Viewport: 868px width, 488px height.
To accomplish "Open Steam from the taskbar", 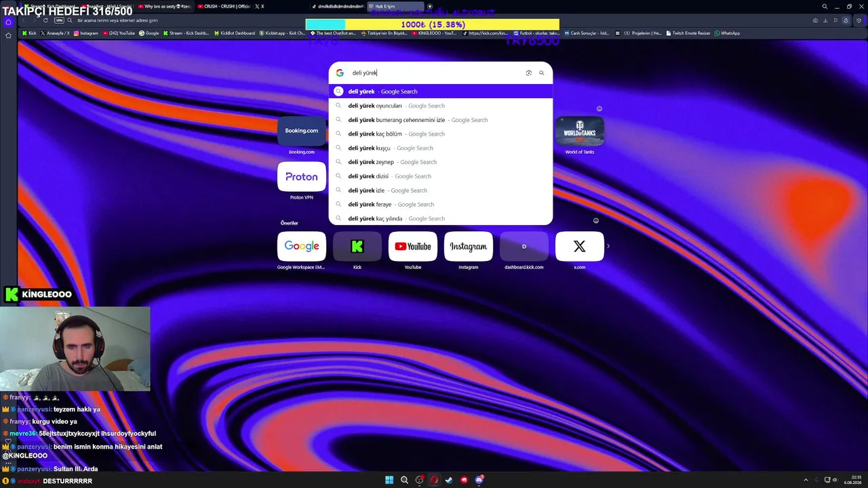I will pos(449,480).
